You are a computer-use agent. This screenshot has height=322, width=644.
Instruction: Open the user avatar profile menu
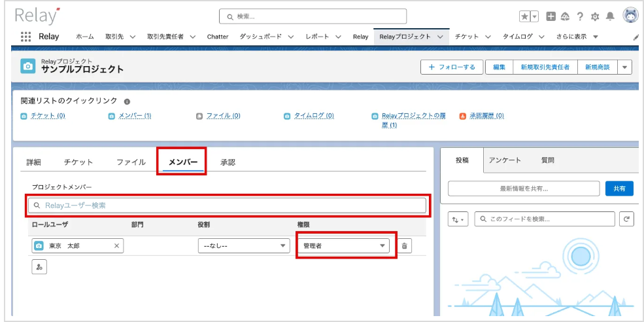630,16
